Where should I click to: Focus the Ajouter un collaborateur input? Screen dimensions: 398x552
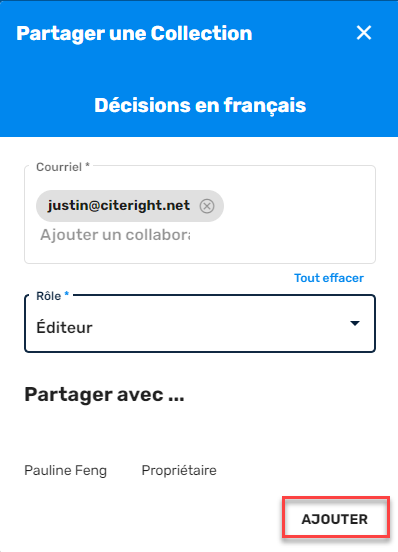click(115, 235)
